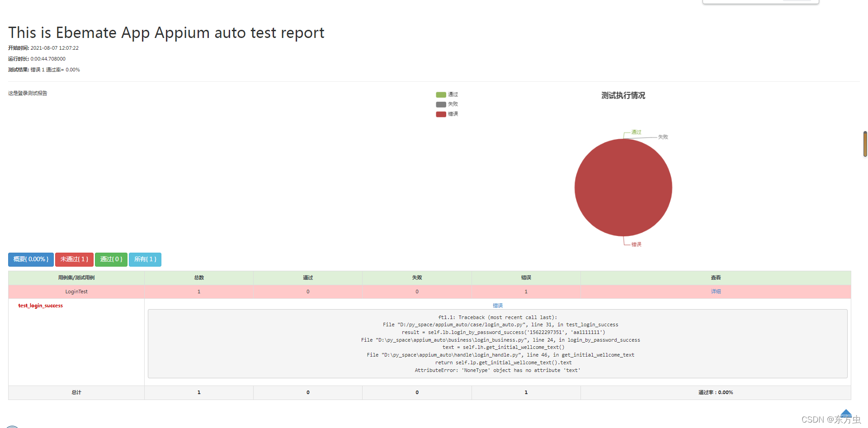Toggle the green 通过 legend swatch
The image size is (868, 428).
pos(441,94)
